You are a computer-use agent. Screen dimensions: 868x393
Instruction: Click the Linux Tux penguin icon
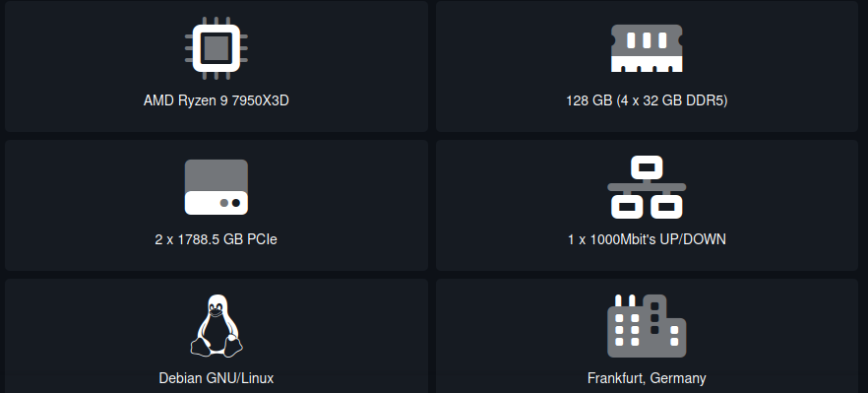pyautogui.click(x=217, y=325)
